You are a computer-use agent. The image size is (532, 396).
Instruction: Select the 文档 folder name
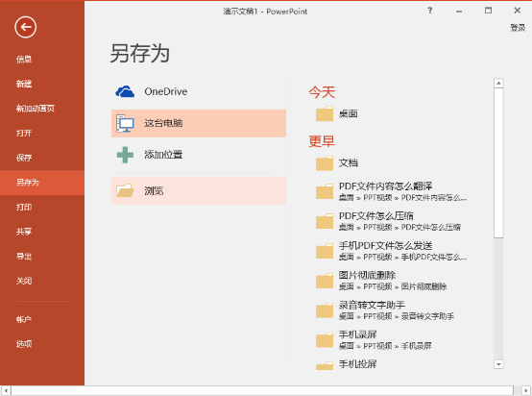(349, 163)
